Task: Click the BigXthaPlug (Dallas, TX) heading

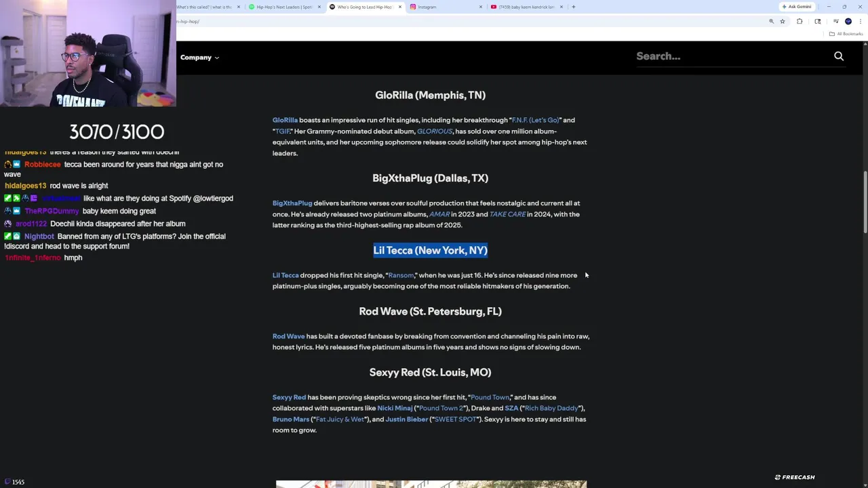Action: coord(430,178)
